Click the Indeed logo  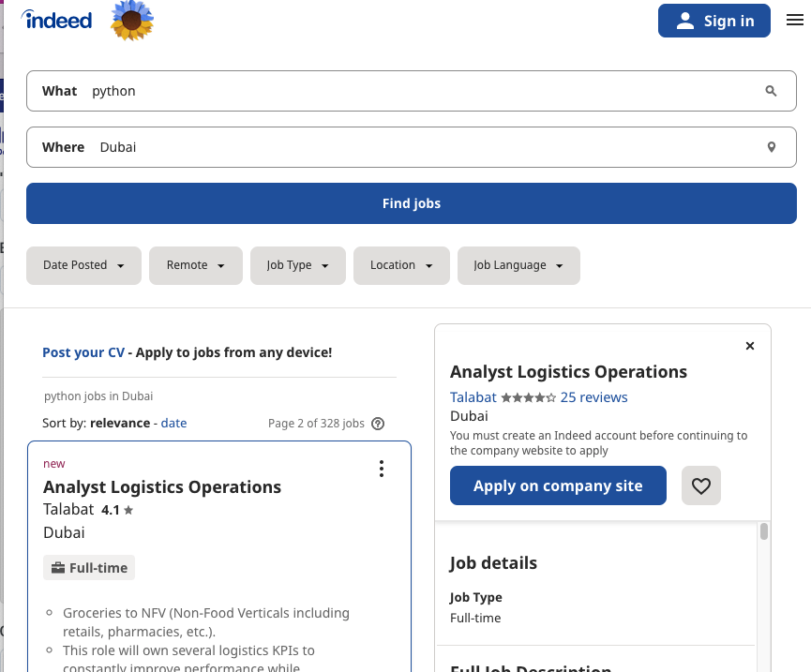click(56, 20)
